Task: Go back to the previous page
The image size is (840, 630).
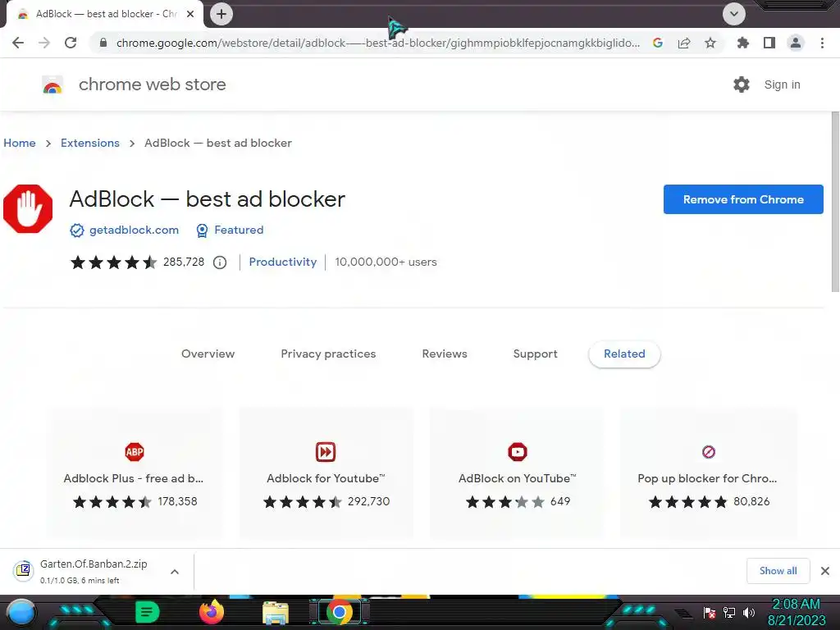Action: click(x=18, y=43)
